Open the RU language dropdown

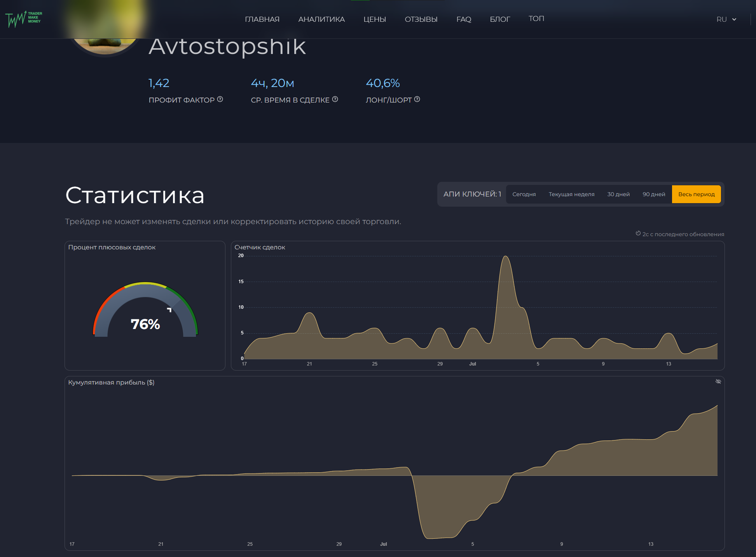[x=722, y=19]
